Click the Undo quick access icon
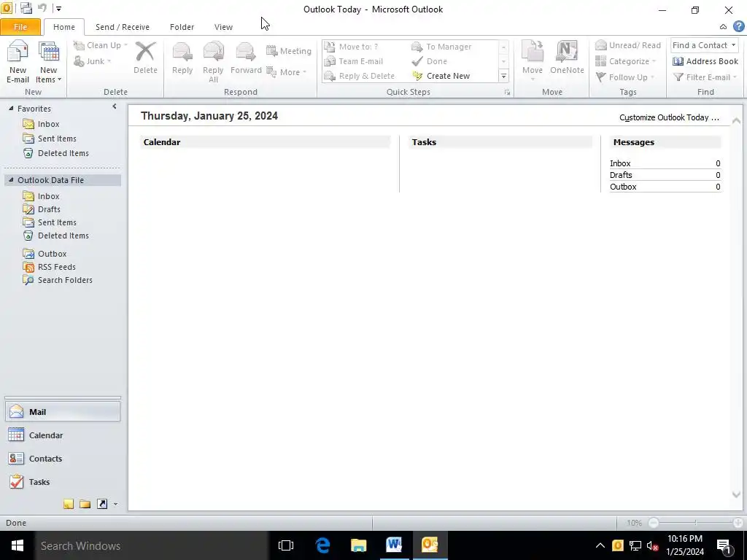The height and width of the screenshot is (560, 747). tap(42, 8)
